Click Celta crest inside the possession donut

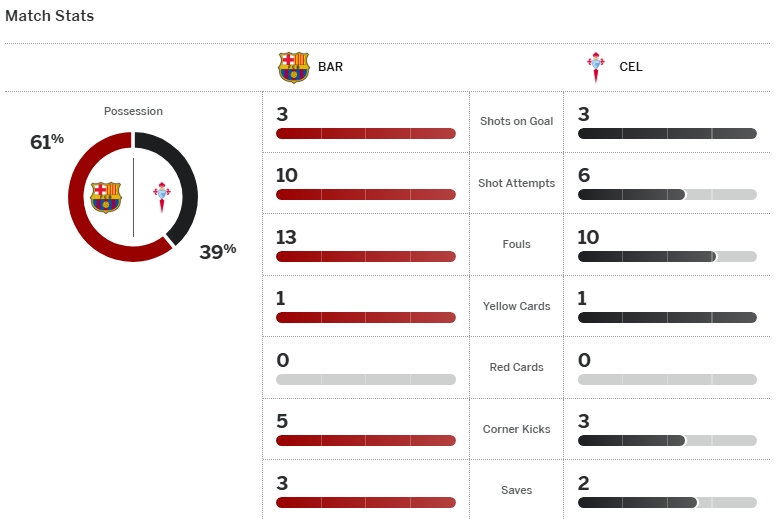161,197
